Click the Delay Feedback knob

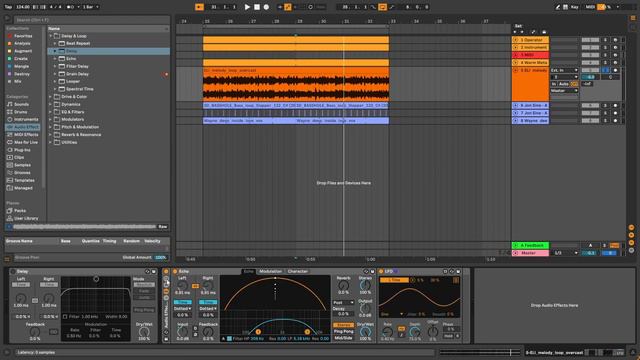pyautogui.click(x=35, y=332)
